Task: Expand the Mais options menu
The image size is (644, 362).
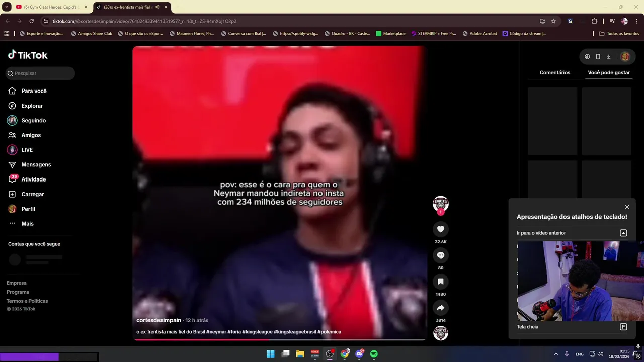Action: [x=21, y=224]
